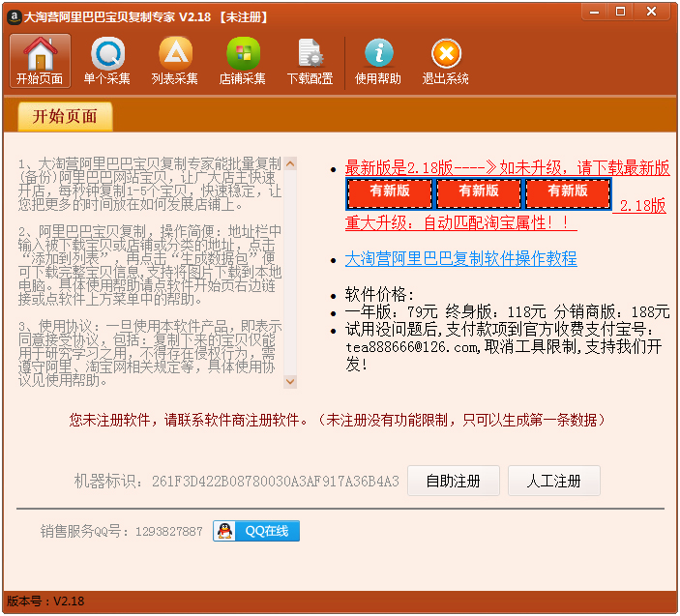Switch to the 开始页面 tab
The image size is (680, 616).
click(x=65, y=117)
